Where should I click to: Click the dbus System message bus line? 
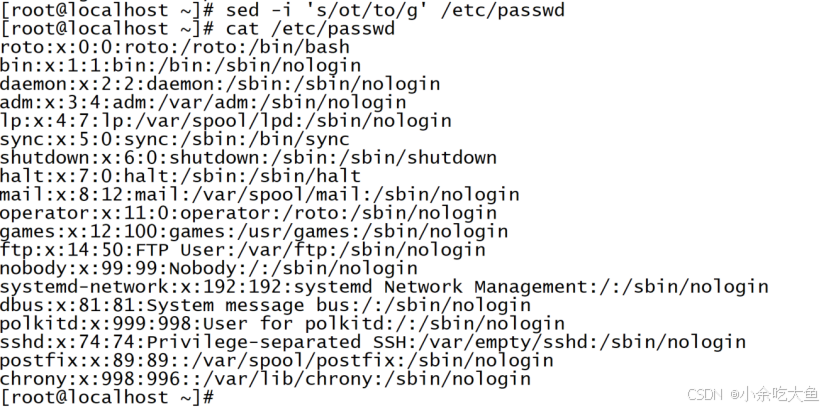pyautogui.click(x=266, y=305)
